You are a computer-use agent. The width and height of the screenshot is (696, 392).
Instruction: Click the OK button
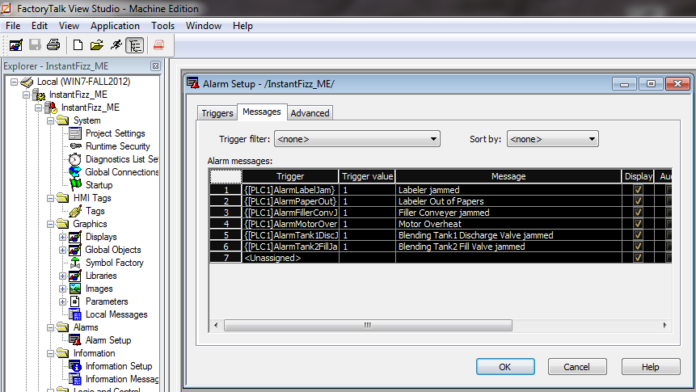point(505,367)
